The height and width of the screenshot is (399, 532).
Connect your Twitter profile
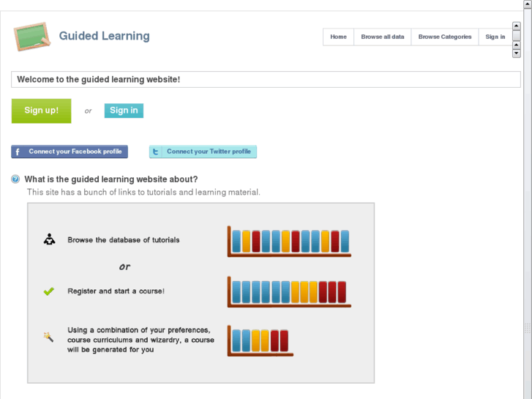click(x=209, y=152)
